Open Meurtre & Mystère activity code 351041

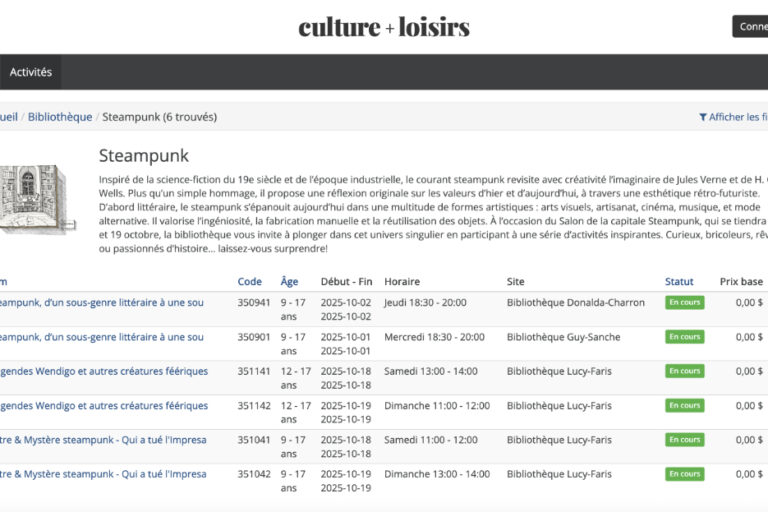[101, 440]
